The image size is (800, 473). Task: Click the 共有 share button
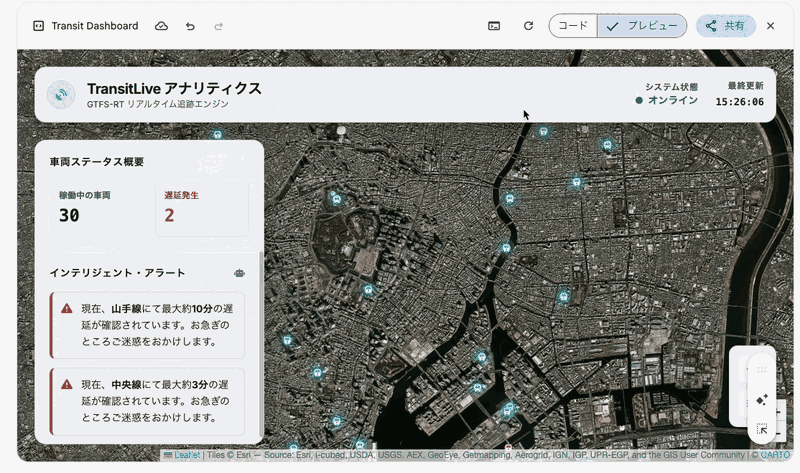click(x=726, y=26)
